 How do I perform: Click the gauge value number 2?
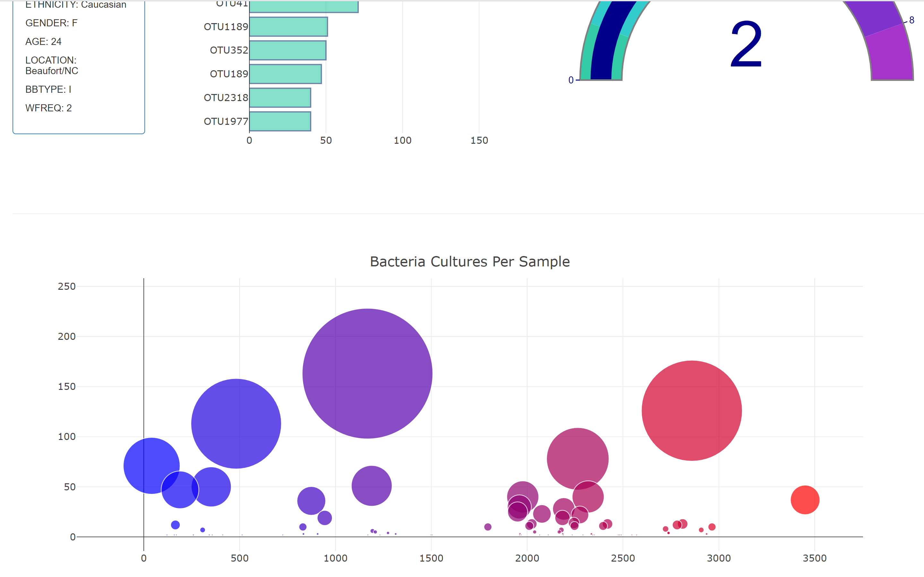click(746, 44)
